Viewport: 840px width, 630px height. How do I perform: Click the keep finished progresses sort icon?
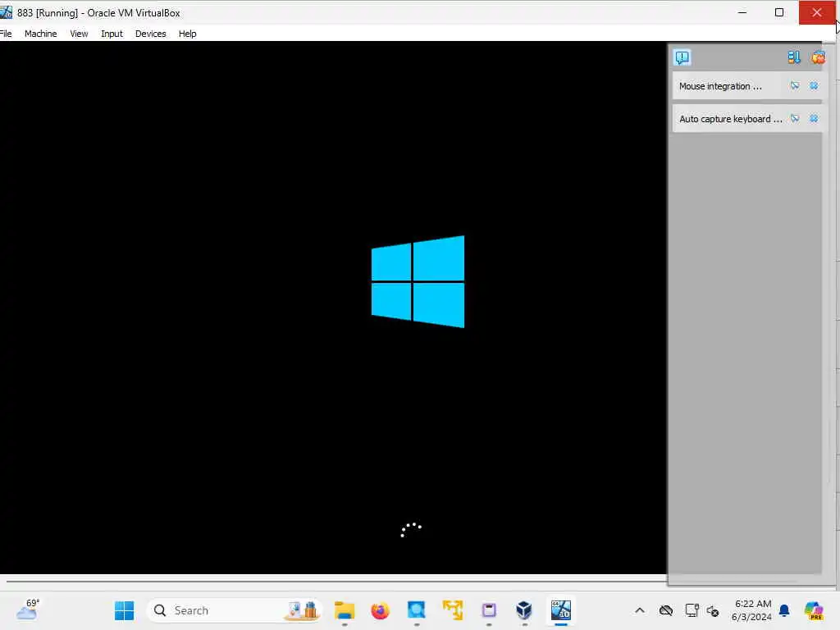tap(793, 57)
